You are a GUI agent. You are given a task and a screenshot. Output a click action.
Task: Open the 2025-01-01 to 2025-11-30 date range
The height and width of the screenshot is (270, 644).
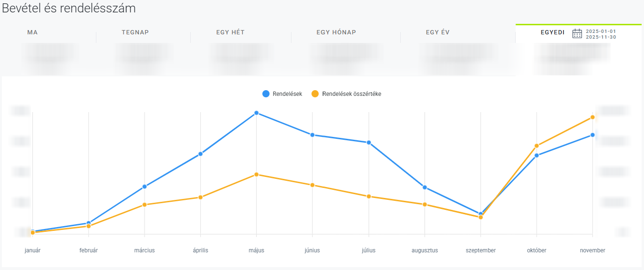pos(601,34)
